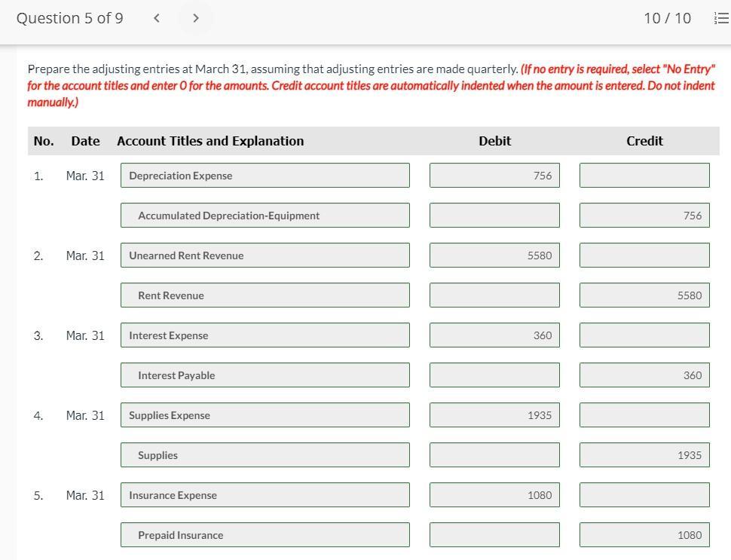The image size is (731, 560).
Task: Click the empty credit field for Depreciation Expense
Action: coord(644,176)
